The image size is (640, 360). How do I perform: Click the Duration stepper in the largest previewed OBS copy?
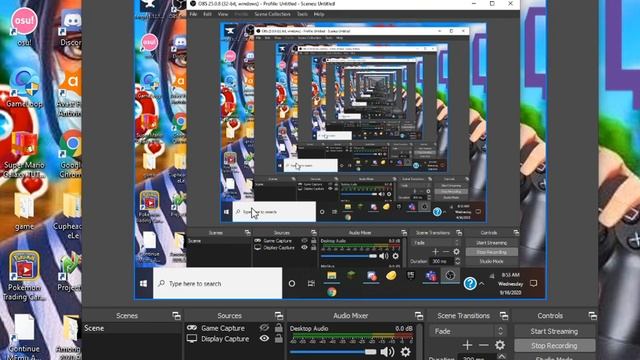tap(458, 261)
